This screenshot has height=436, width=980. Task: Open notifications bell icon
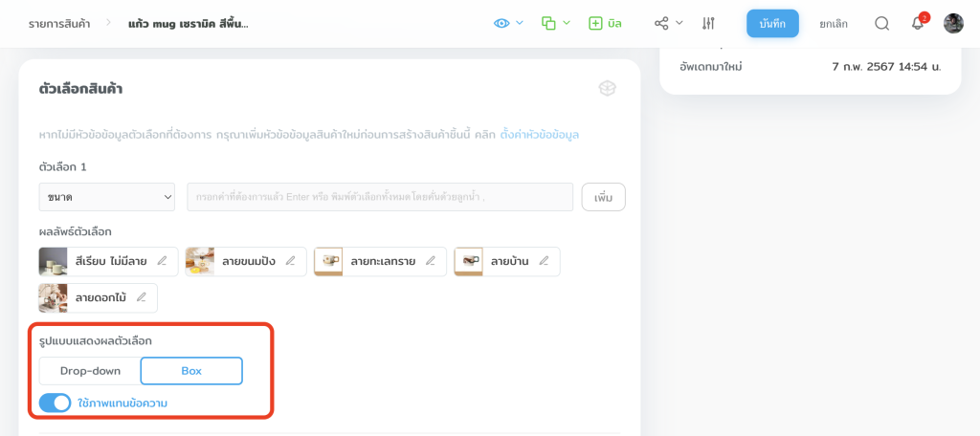click(917, 24)
